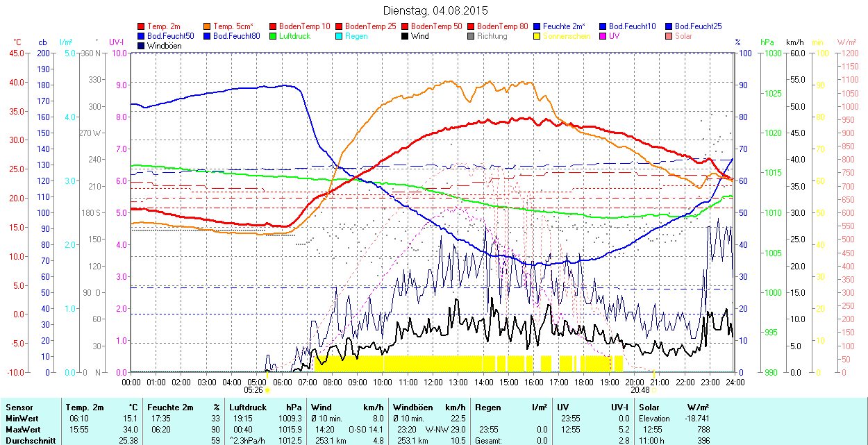
Task: Click the sunset marker at 20:48
Action: 653,390
